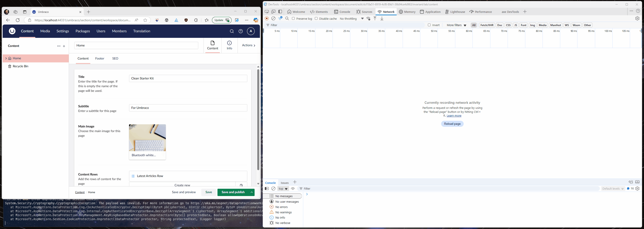Open Umbraco backoffice search icon

coord(232,31)
